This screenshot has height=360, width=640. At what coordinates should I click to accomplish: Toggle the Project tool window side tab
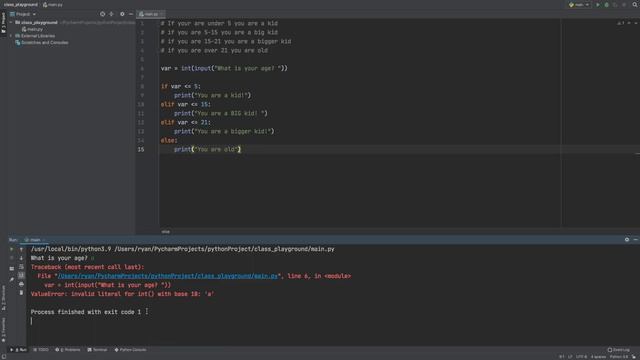point(3,23)
